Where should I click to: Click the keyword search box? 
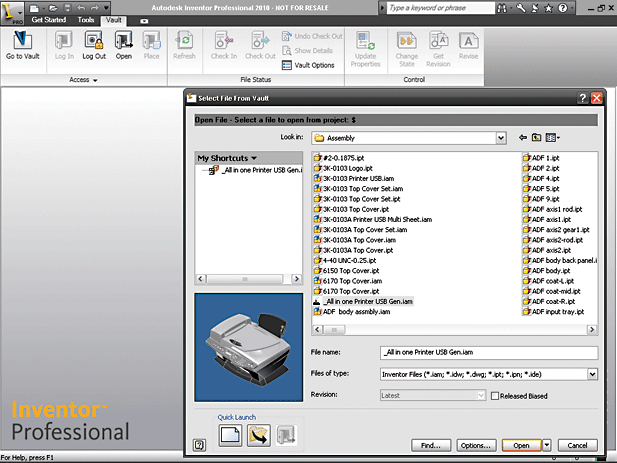pos(440,8)
